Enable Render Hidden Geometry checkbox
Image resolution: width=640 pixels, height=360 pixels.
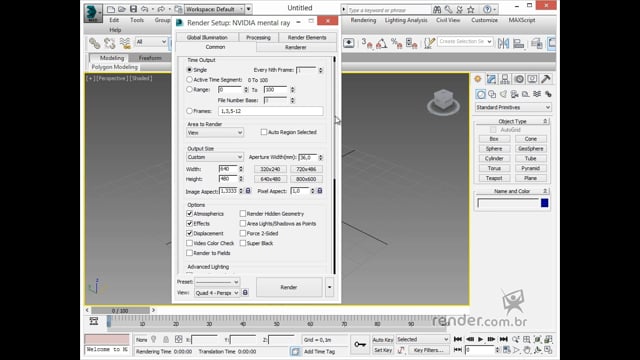[x=243, y=213]
